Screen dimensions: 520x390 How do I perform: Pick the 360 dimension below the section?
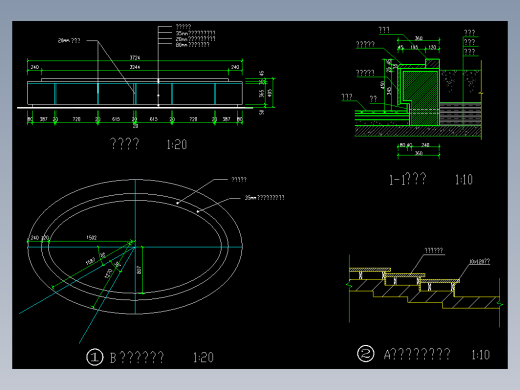[x=419, y=153]
